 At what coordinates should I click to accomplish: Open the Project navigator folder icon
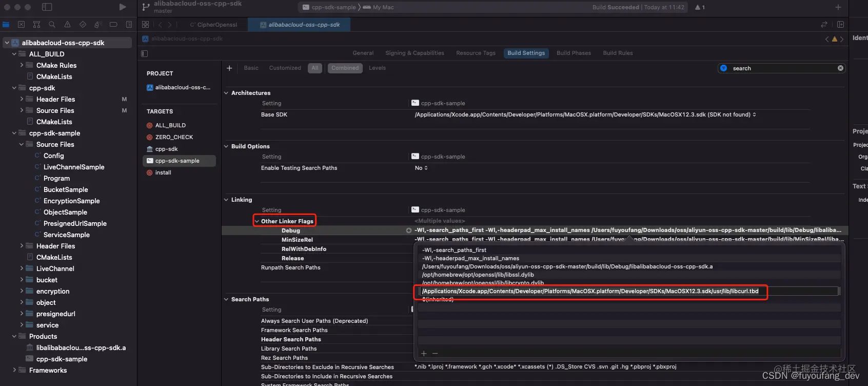6,24
